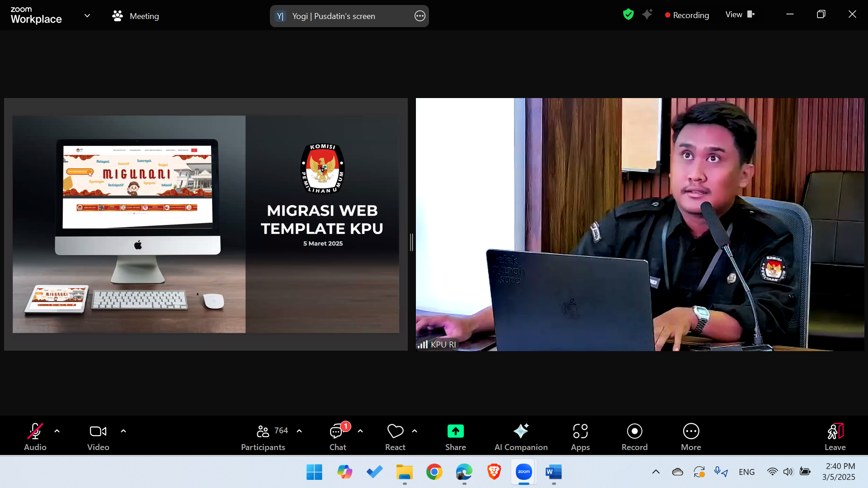This screenshot has width=868, height=488.
Task: Expand video options caret
Action: pos(123,431)
